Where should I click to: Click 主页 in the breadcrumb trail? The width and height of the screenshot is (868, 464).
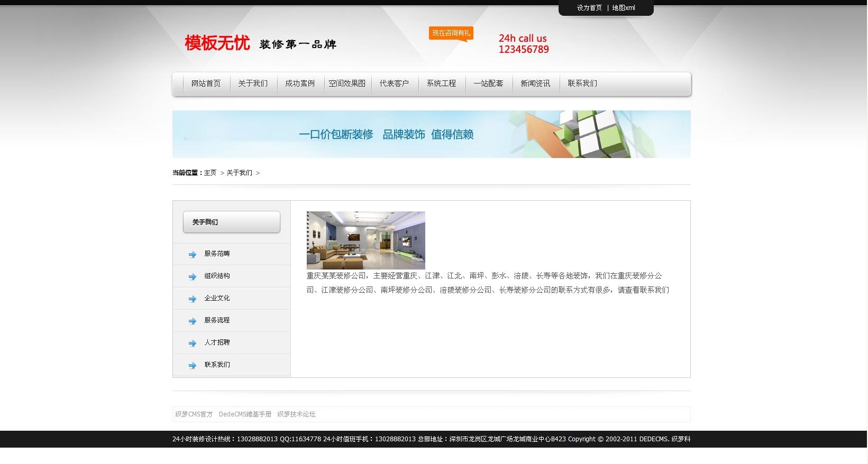click(x=210, y=173)
